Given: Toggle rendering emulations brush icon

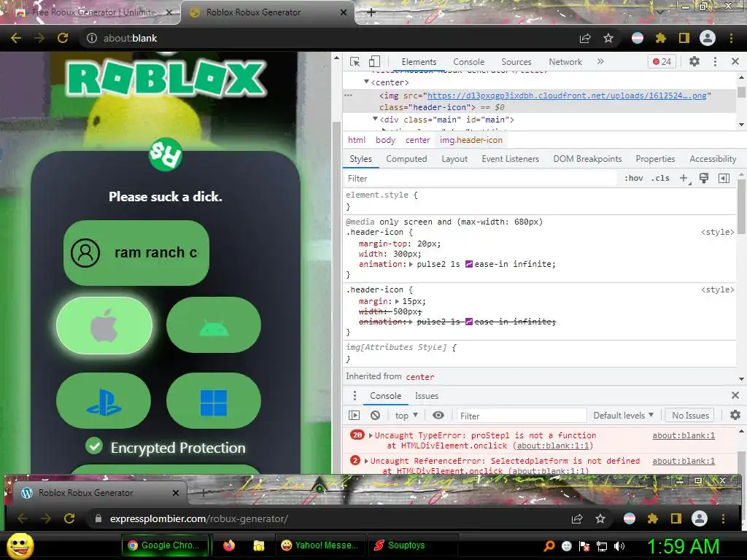Looking at the screenshot, I should tap(704, 178).
